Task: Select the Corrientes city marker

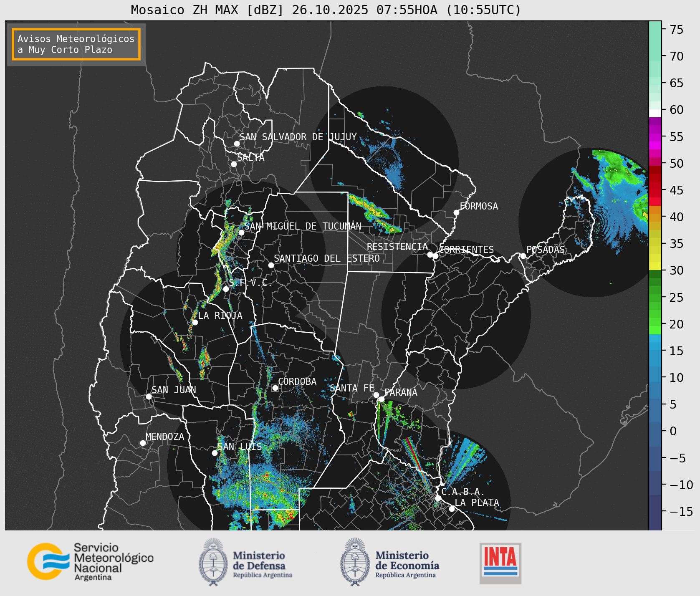Action: [435, 256]
